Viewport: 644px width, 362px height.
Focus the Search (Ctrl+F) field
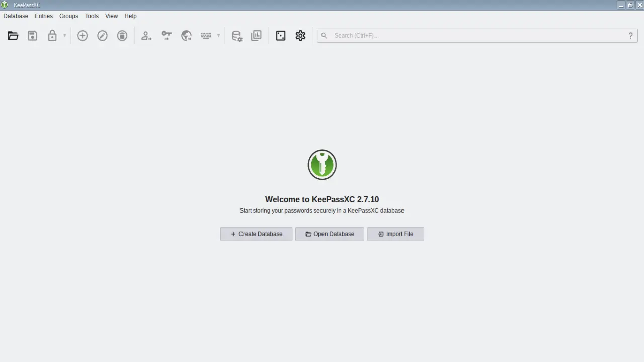[x=477, y=36]
